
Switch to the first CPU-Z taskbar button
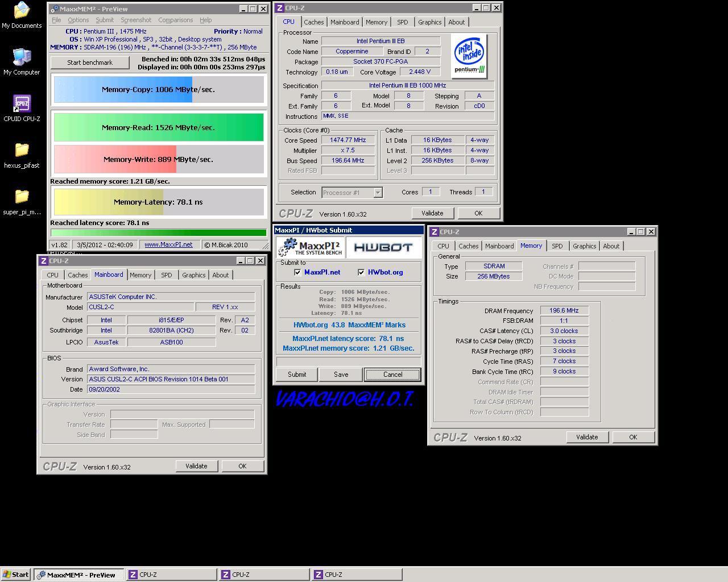click(x=172, y=575)
